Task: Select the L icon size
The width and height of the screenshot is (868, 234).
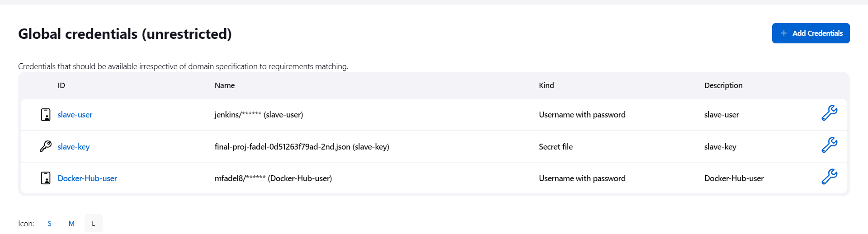Action: (x=94, y=223)
